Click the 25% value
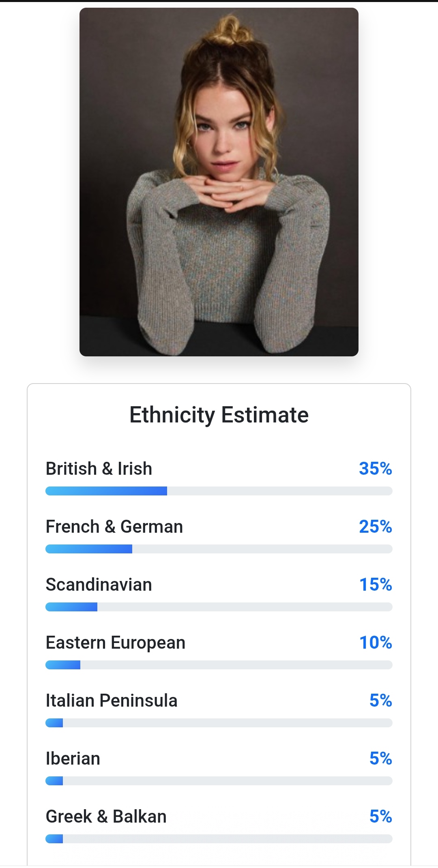This screenshot has width=438, height=868. click(375, 527)
